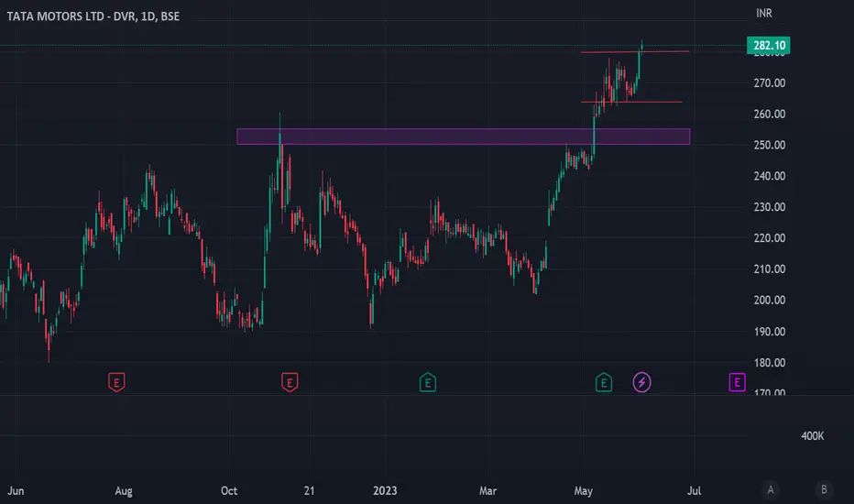Click the 400K volume axis label
This screenshot has height=504, width=854.
(812, 436)
